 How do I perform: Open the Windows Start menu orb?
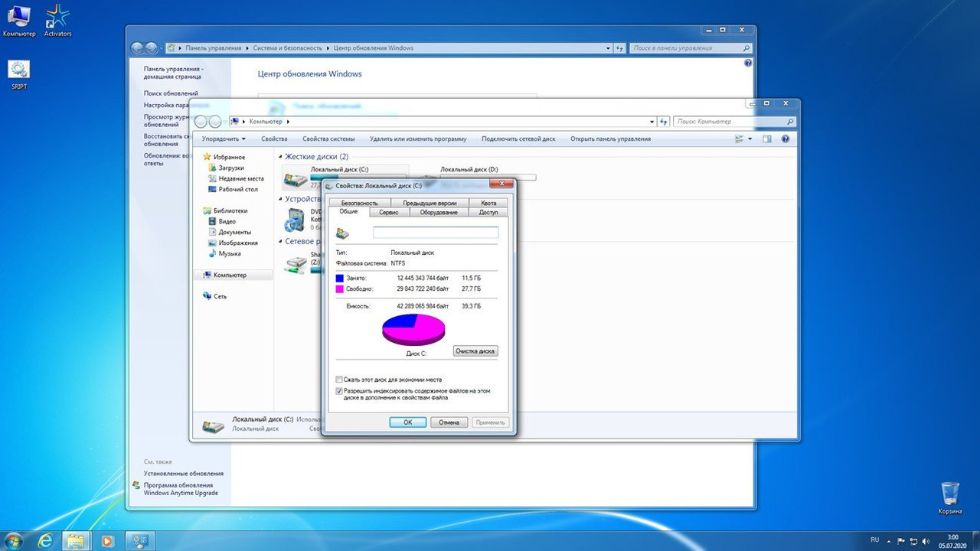[x=15, y=540]
